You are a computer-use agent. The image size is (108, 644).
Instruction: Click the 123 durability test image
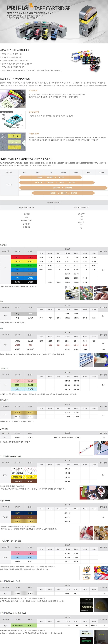coord(13,141)
